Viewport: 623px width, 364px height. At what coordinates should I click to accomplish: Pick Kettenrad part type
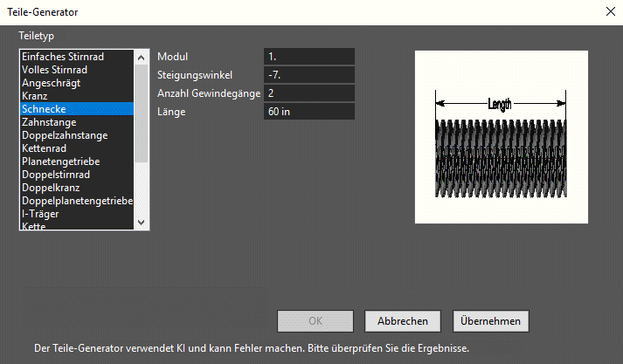click(77, 148)
